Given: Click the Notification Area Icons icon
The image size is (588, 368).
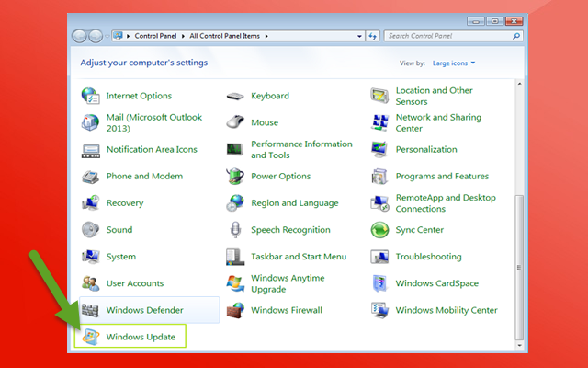Looking at the screenshot, I should pos(91,150).
